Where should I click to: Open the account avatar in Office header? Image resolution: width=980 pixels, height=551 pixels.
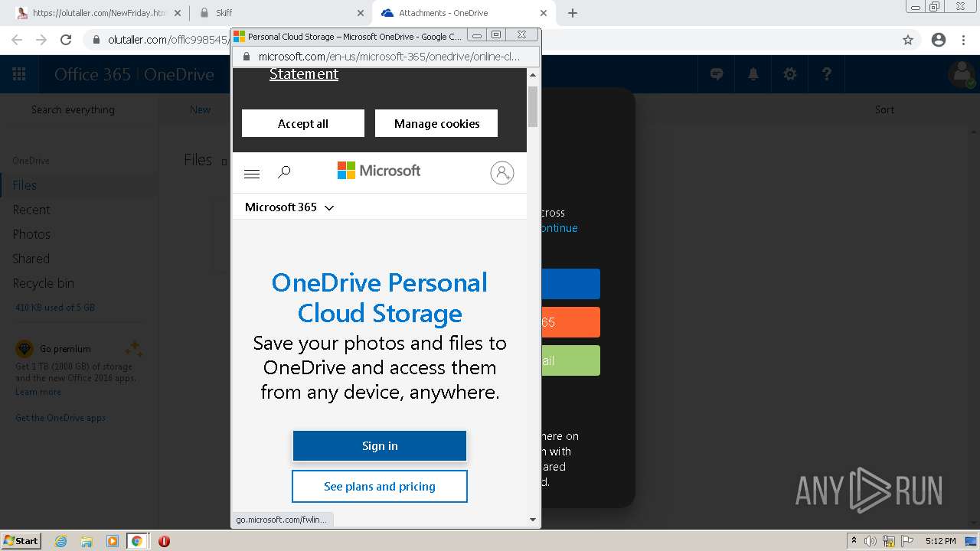click(x=962, y=74)
